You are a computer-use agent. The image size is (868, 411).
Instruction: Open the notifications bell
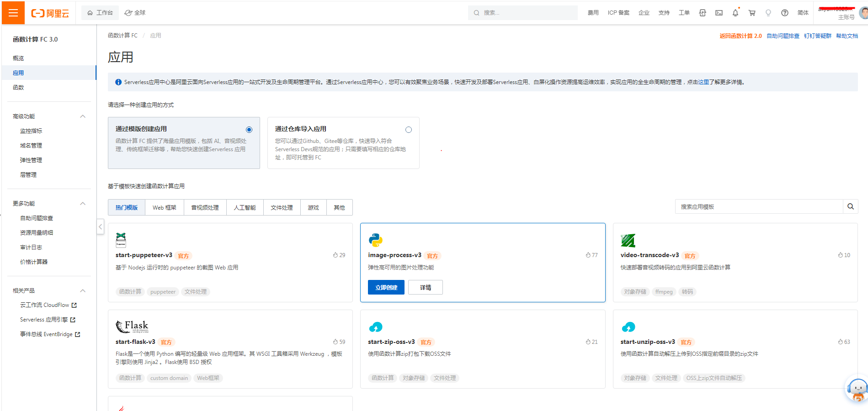pyautogui.click(x=735, y=13)
